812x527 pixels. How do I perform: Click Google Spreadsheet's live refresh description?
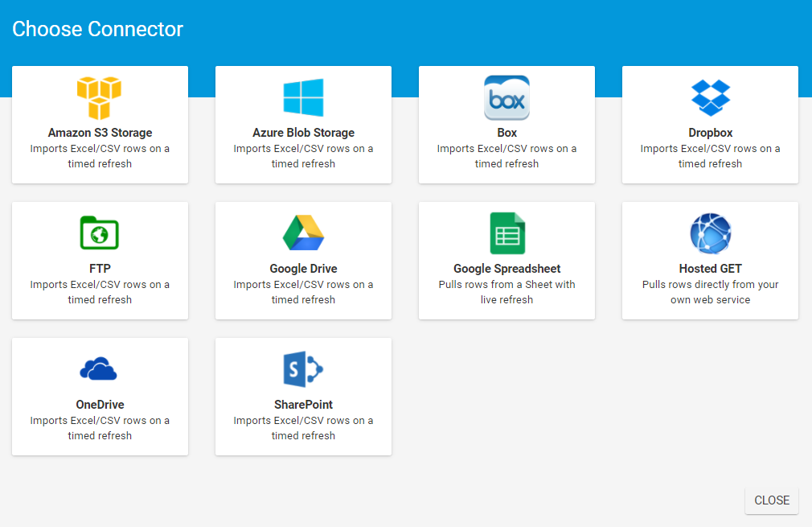pos(507,292)
